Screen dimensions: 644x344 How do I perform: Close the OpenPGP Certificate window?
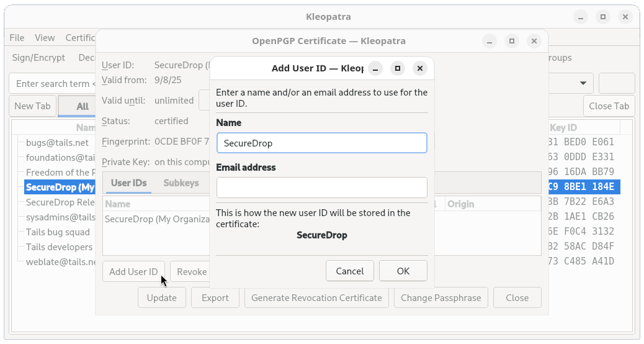pos(534,42)
